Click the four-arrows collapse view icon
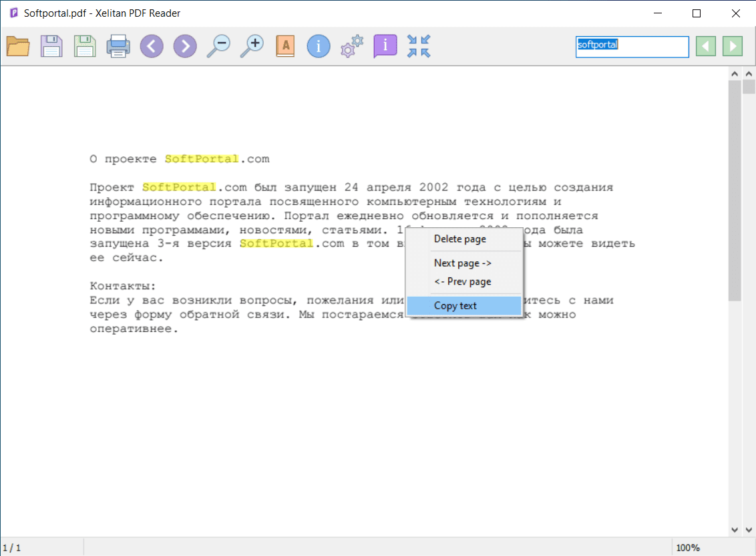This screenshot has height=556, width=756. pyautogui.click(x=419, y=46)
